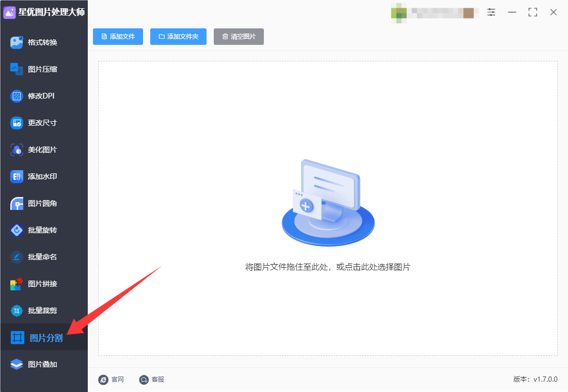This screenshot has height=392, width=568.
Task: Click the 图片圆角 sidebar icon
Action: [17, 203]
